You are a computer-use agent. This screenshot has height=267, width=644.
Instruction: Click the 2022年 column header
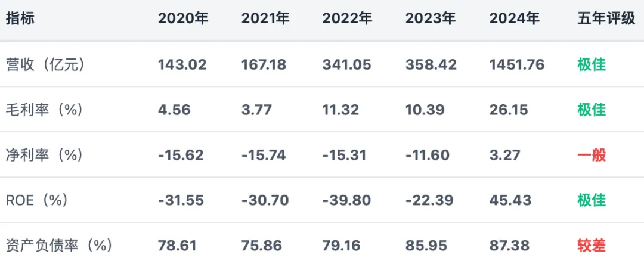pos(348,19)
